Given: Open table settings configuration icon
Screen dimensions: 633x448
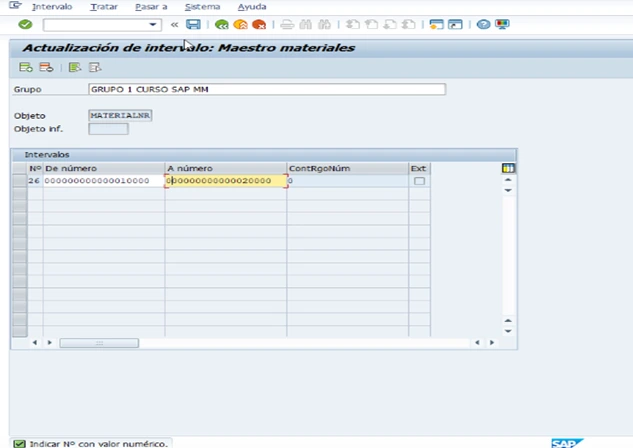Looking at the screenshot, I should point(508,168).
